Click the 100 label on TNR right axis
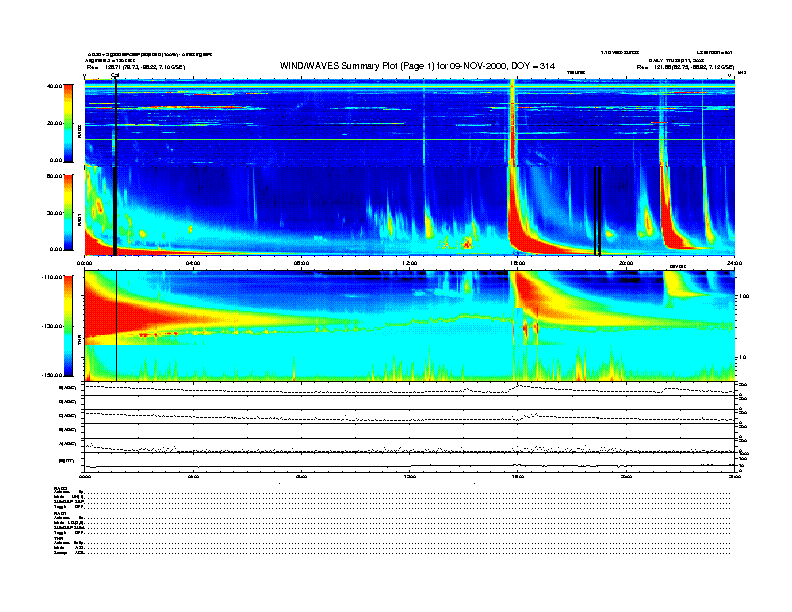The width and height of the screenshot is (792, 612). point(745,296)
